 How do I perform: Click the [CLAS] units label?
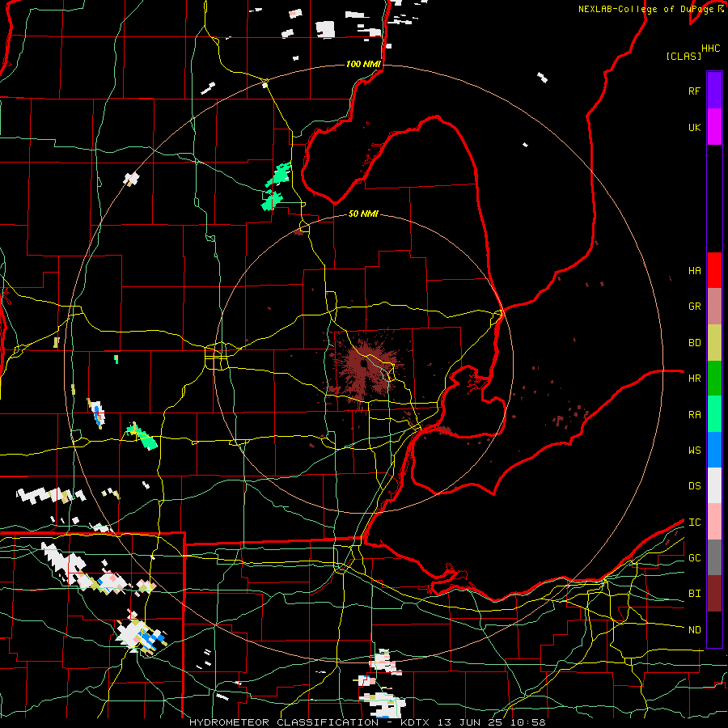click(684, 56)
